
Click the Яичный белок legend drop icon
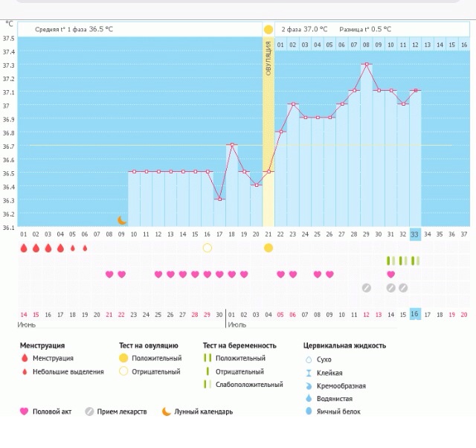[x=309, y=412]
